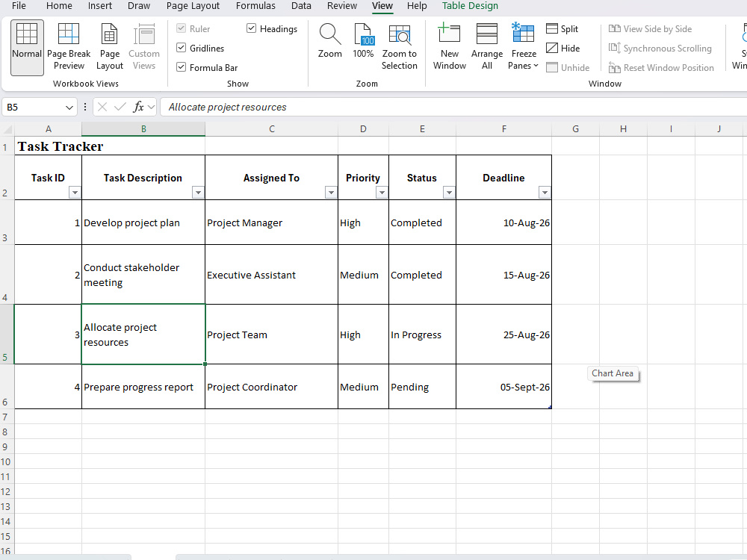This screenshot has width=747, height=560.
Task: Select cell 'Executive Assistant'
Action: coord(272,275)
